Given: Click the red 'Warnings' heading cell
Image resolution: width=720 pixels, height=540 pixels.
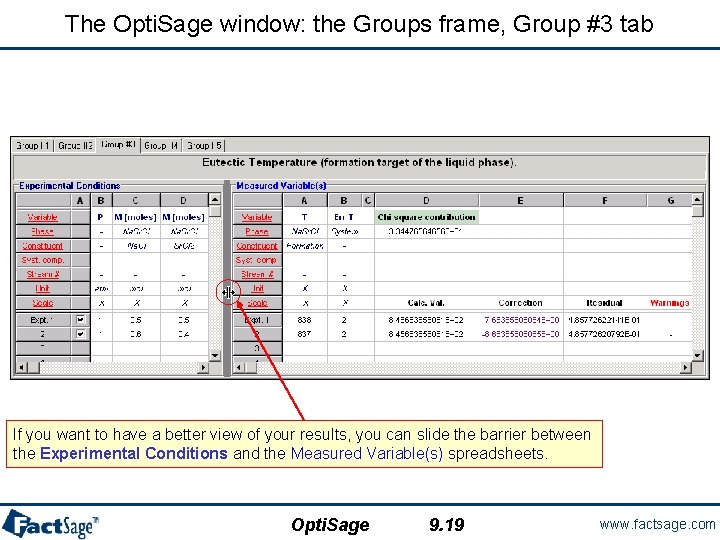Looking at the screenshot, I should point(669,303).
